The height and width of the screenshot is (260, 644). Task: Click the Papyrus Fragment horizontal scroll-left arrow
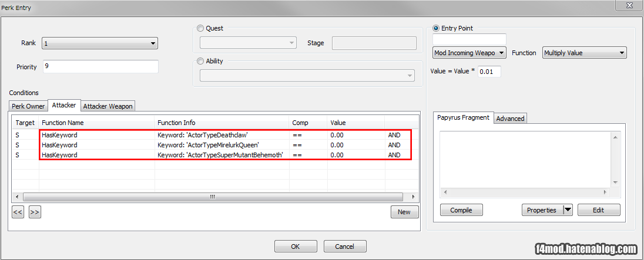pyautogui.click(x=445, y=191)
